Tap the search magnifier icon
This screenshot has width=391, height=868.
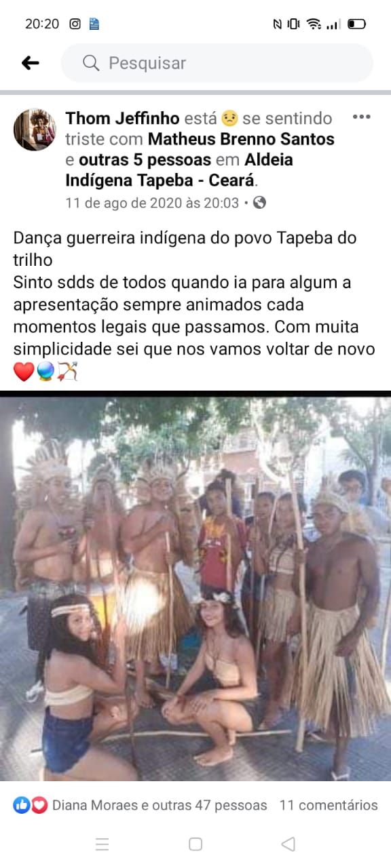91,63
